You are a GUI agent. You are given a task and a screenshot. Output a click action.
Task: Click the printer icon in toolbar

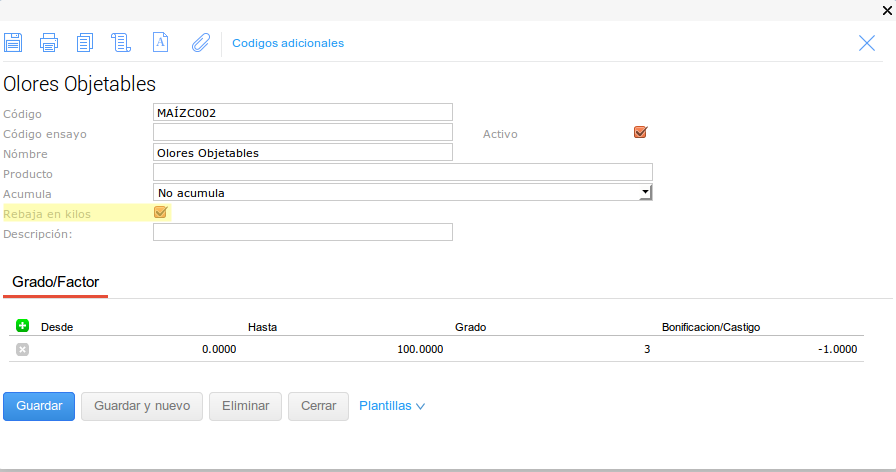pos(49,42)
